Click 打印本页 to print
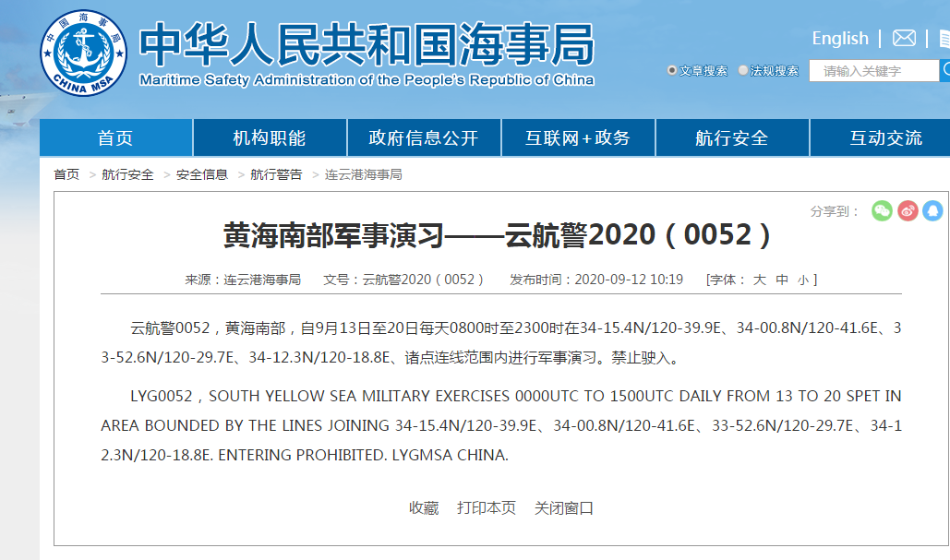This screenshot has height=560, width=950. [487, 507]
